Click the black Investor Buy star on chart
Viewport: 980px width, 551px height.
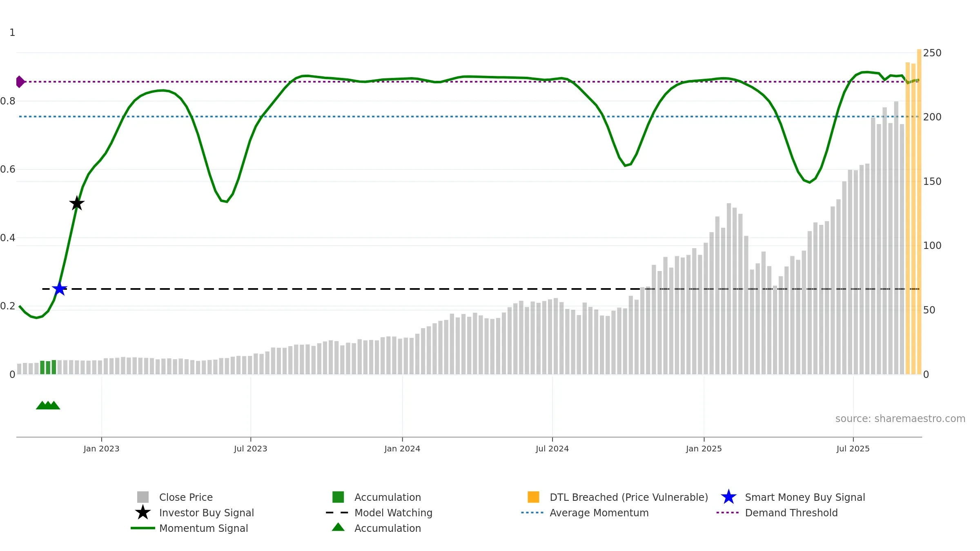coord(77,203)
